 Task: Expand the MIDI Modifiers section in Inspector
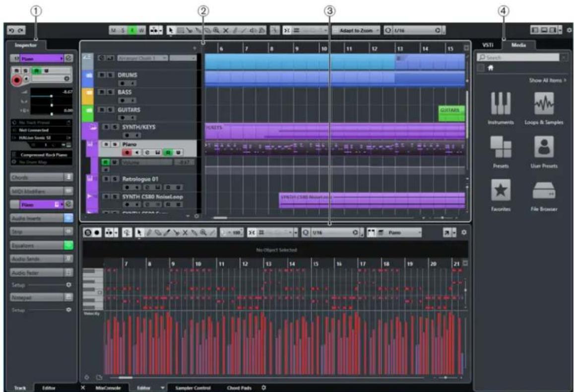tap(41, 191)
